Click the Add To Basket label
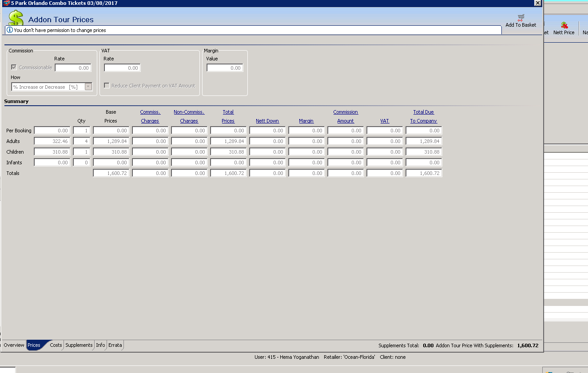The image size is (588, 373). (521, 25)
